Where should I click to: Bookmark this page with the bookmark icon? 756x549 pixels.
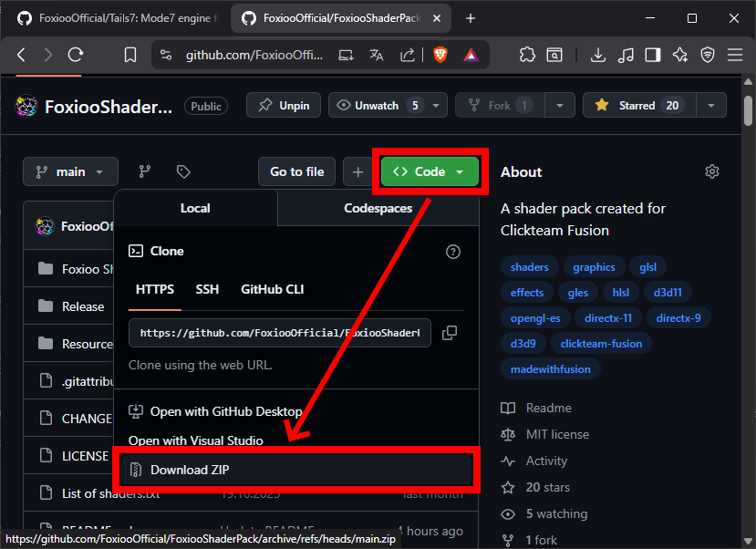click(130, 55)
